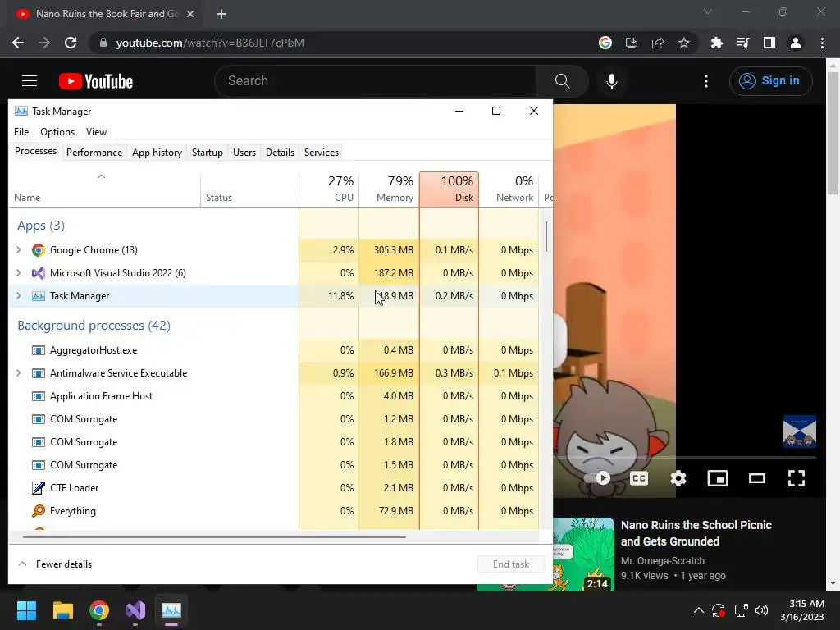
Task: Open Chrome extensions puzzle icon
Action: click(x=716, y=43)
